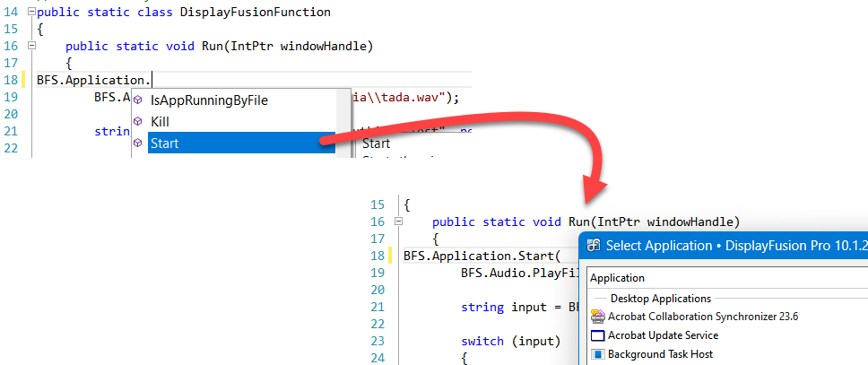
Task: Click the cube icon next to Kill
Action: pyautogui.click(x=138, y=121)
